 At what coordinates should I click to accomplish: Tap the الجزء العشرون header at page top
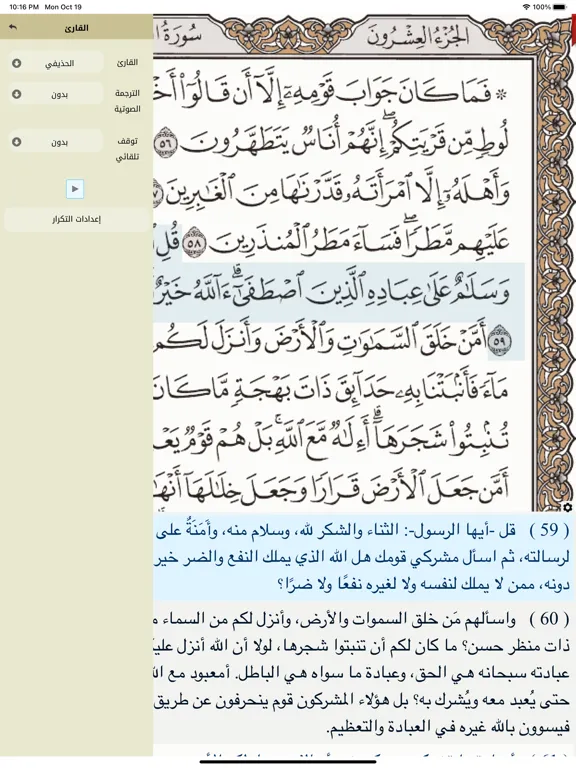(x=417, y=37)
